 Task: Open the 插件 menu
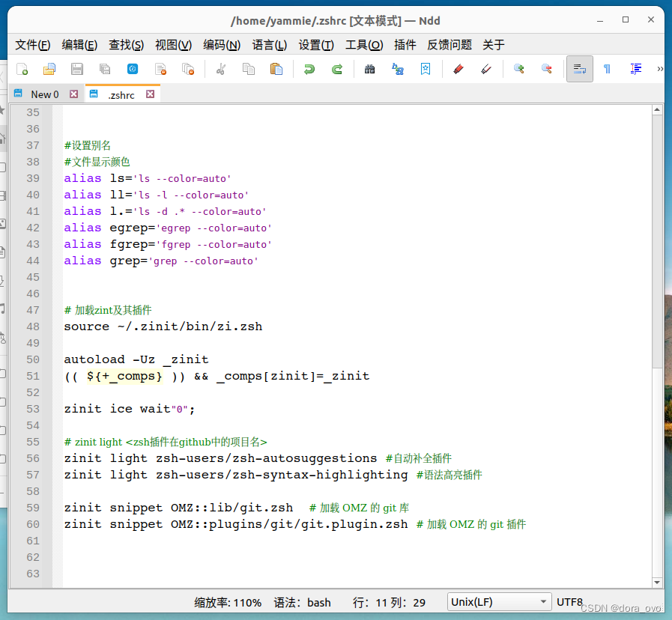point(405,45)
